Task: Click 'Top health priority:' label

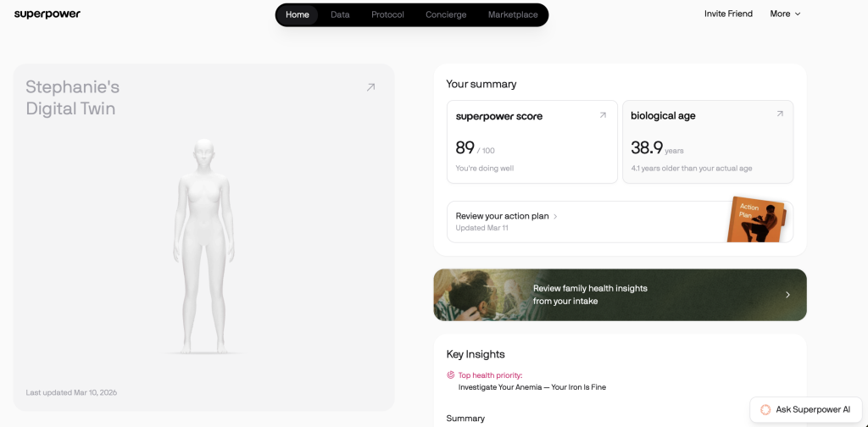Action: (490, 375)
